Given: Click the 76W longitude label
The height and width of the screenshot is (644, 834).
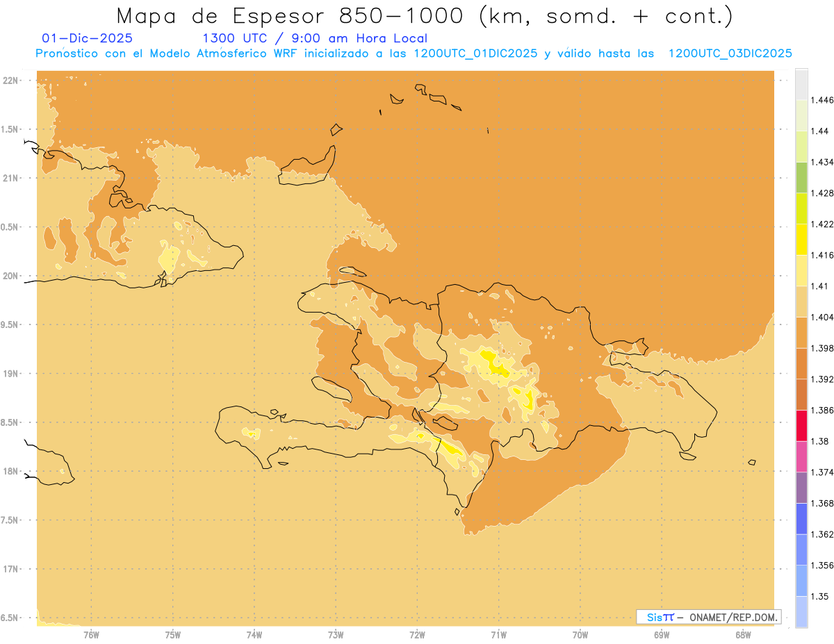Looking at the screenshot, I should coord(91,634).
